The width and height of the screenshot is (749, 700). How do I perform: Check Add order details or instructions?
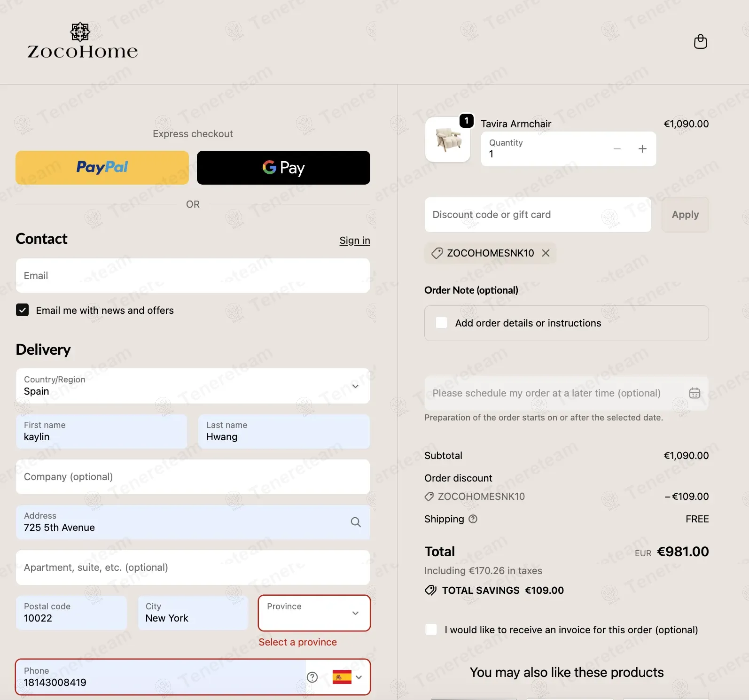tap(441, 323)
